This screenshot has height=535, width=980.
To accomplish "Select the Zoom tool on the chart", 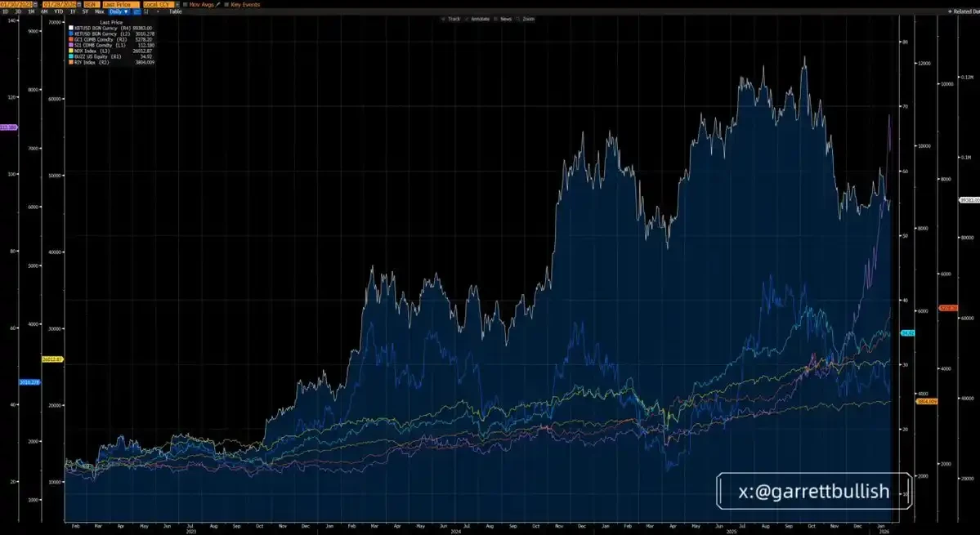I will (529, 18).
